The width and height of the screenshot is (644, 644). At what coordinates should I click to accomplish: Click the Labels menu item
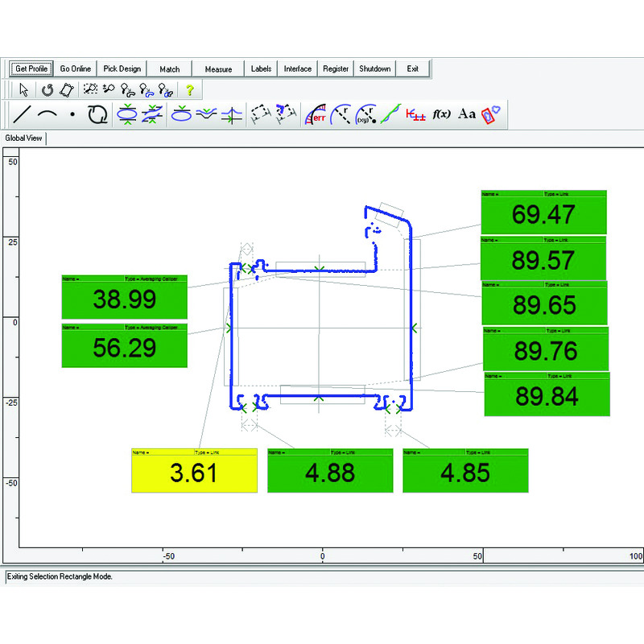[262, 68]
